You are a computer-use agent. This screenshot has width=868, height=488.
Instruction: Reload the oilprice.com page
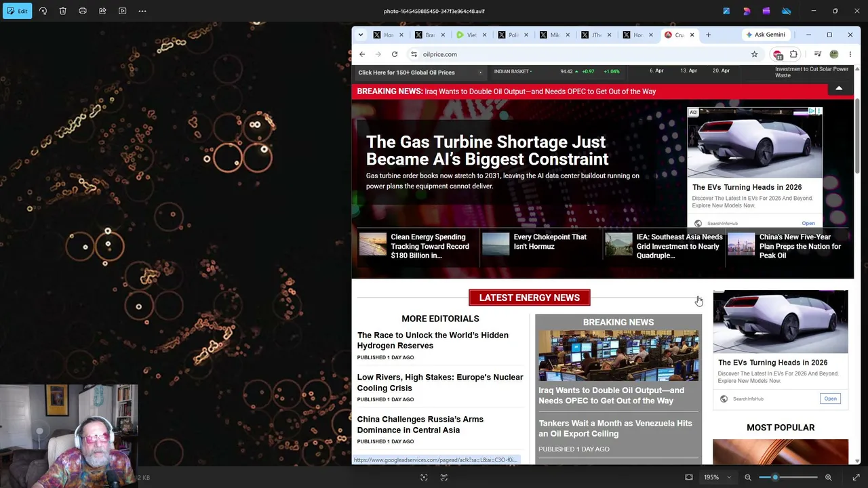click(x=395, y=54)
